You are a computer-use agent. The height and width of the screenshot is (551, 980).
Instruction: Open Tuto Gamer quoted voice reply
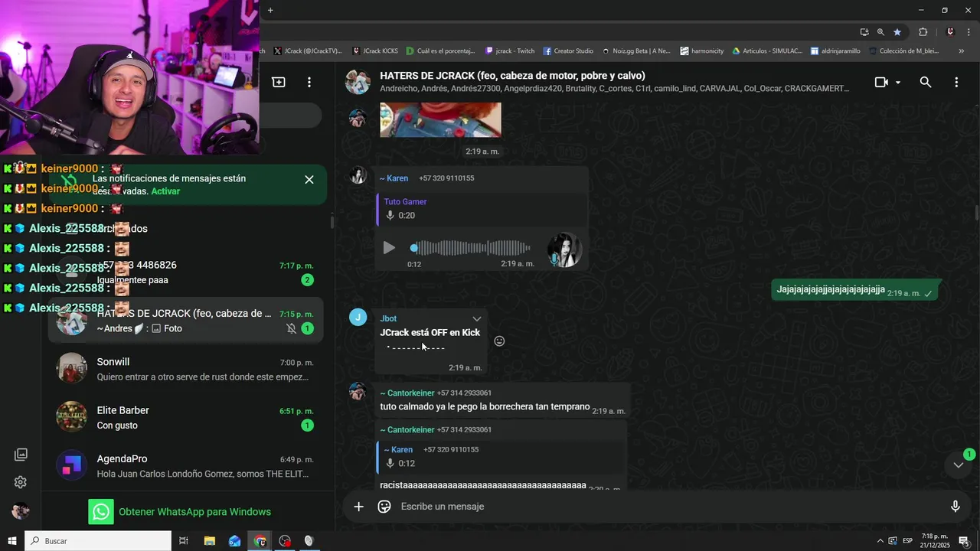coord(481,209)
